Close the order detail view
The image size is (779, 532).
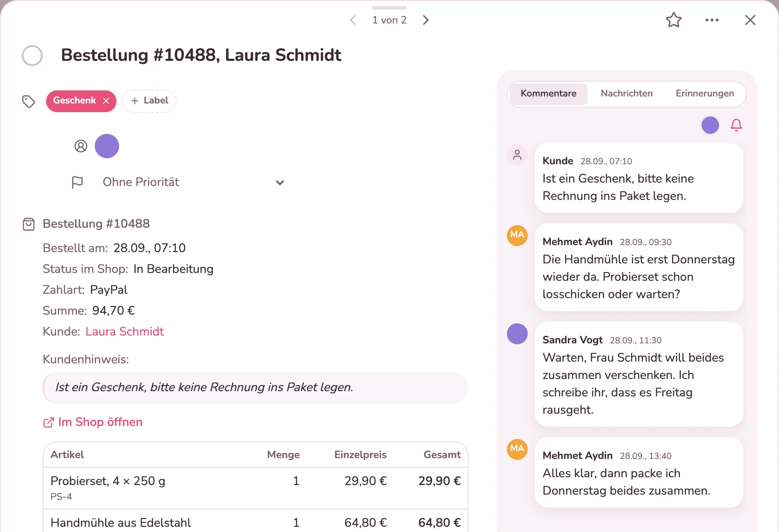pyautogui.click(x=750, y=20)
